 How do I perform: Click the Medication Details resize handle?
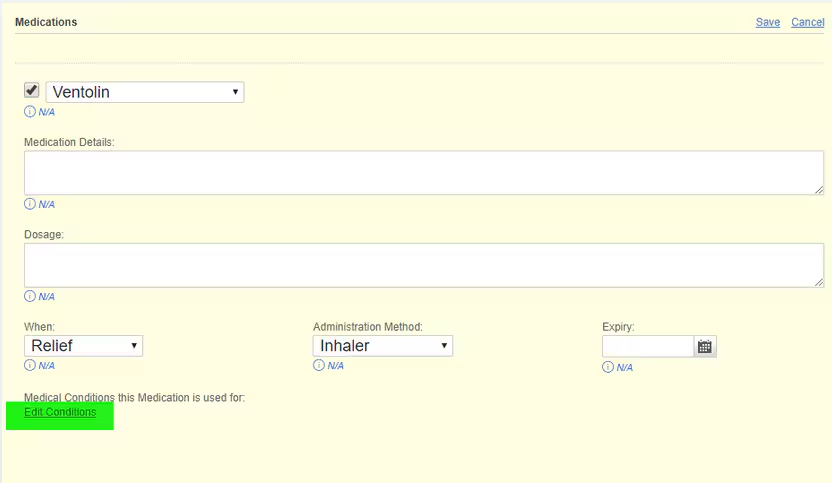819,190
